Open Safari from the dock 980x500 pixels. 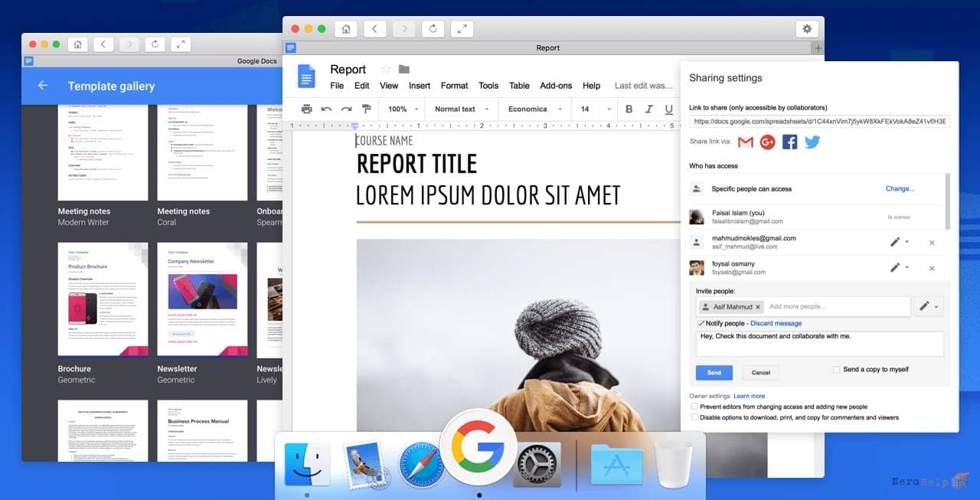coord(421,465)
